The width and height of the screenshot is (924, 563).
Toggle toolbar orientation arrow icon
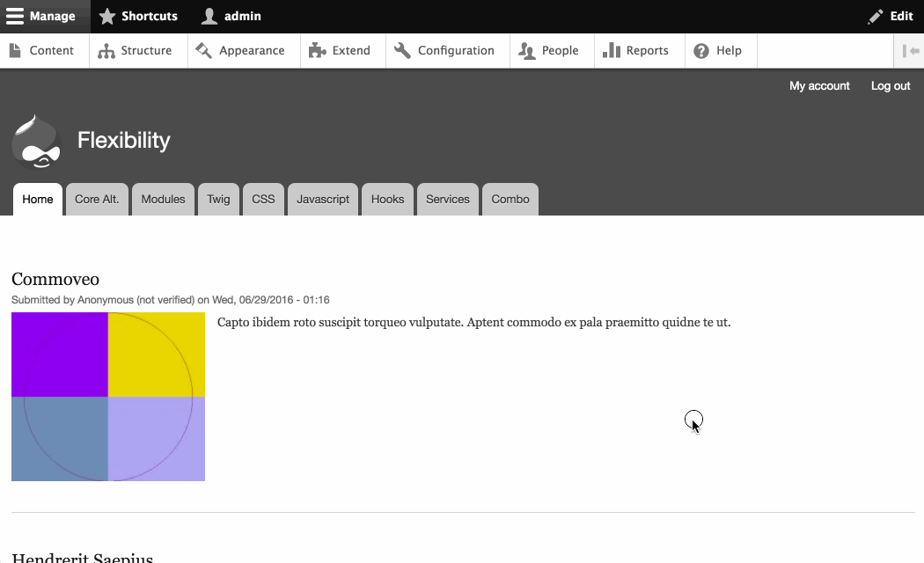tap(911, 51)
